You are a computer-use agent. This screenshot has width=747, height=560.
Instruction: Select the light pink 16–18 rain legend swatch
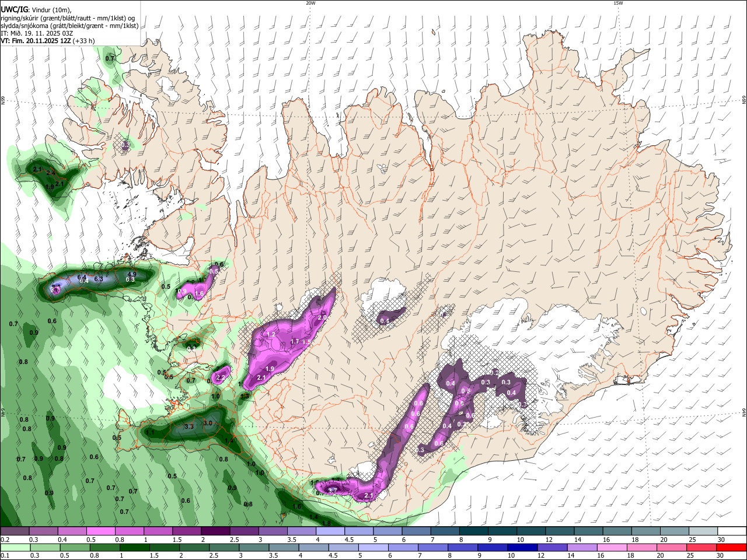point(612,547)
